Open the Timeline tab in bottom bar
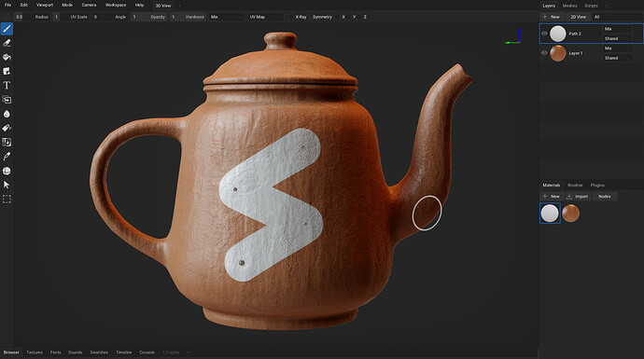 123,352
